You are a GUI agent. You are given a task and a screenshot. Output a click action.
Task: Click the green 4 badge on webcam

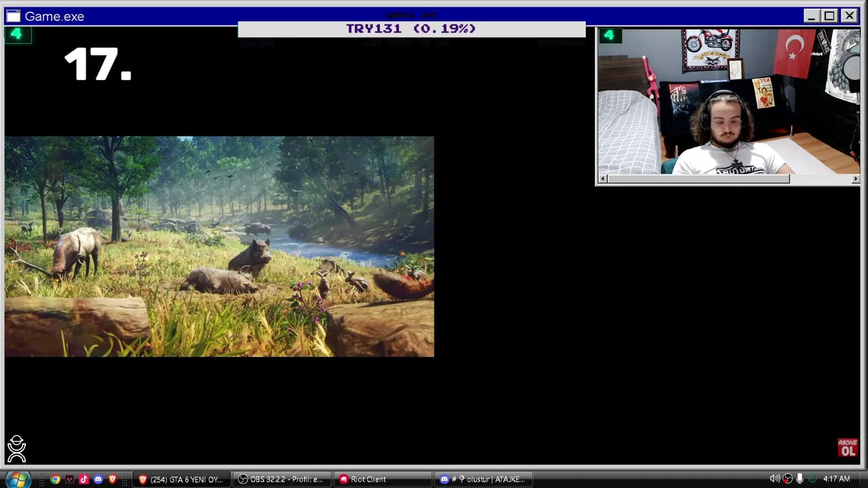[x=609, y=35]
